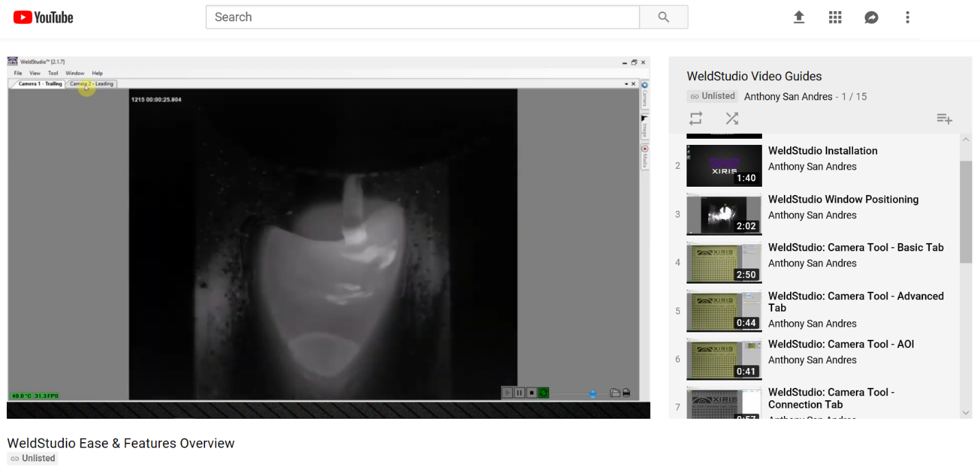Open Camera Tool - Basic Tab thumbnail
Screen dimensions: 980x473
724,262
